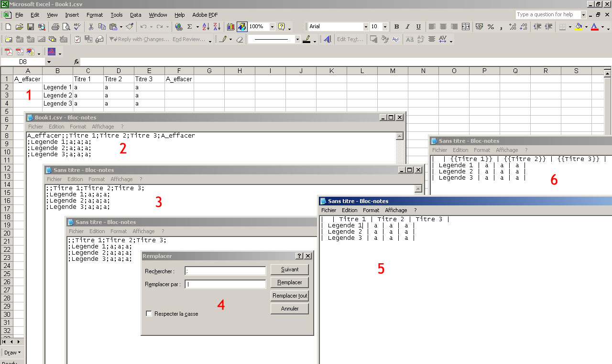Click the Merge and Center icon

(x=466, y=27)
